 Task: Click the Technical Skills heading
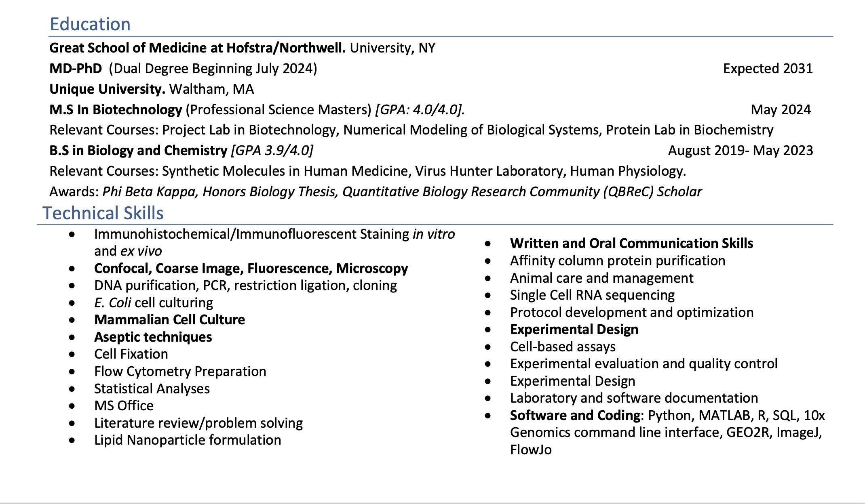point(103,213)
